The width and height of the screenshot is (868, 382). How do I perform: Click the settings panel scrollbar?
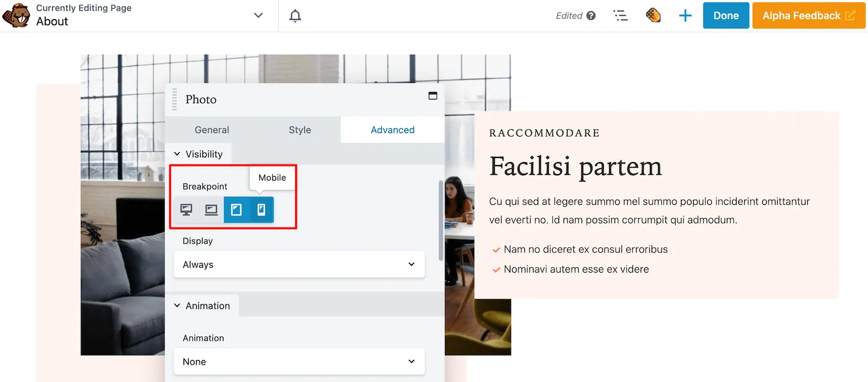coord(442,220)
